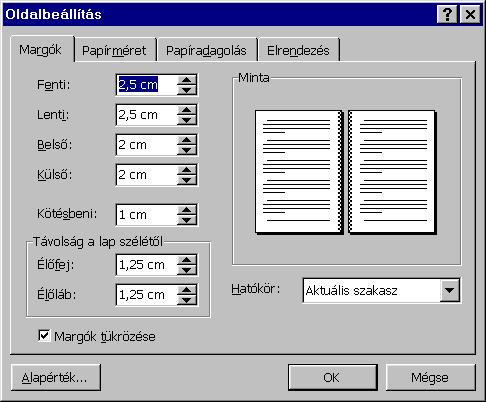This screenshot has height=402, width=486.
Task: Confirm with the OK button
Action: pos(332,377)
